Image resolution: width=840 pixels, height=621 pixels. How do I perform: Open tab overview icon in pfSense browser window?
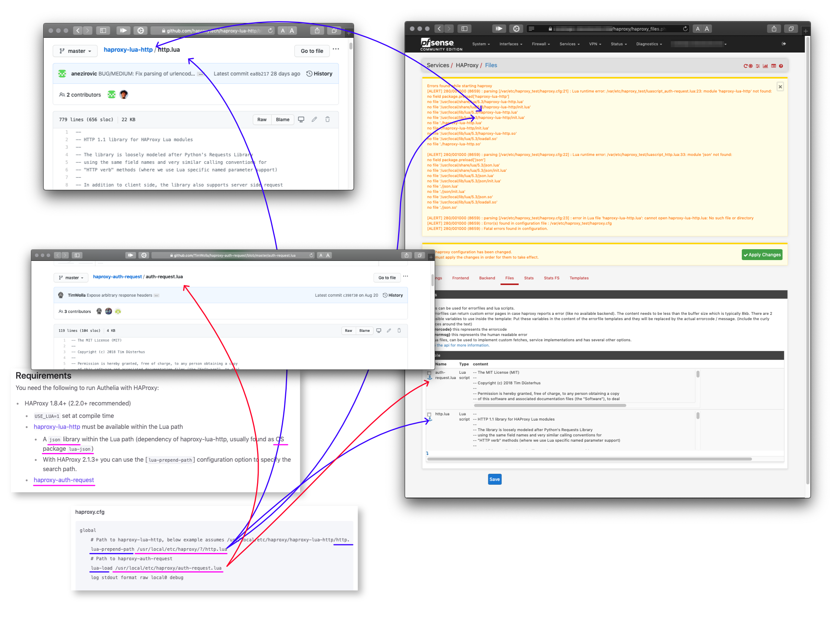791,29
